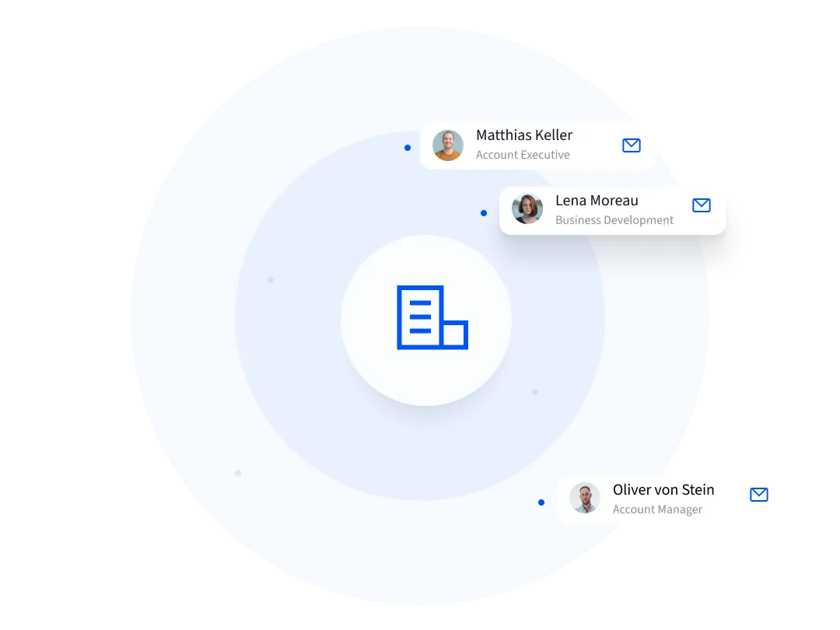Select the Business Development subtitle

pyautogui.click(x=614, y=220)
